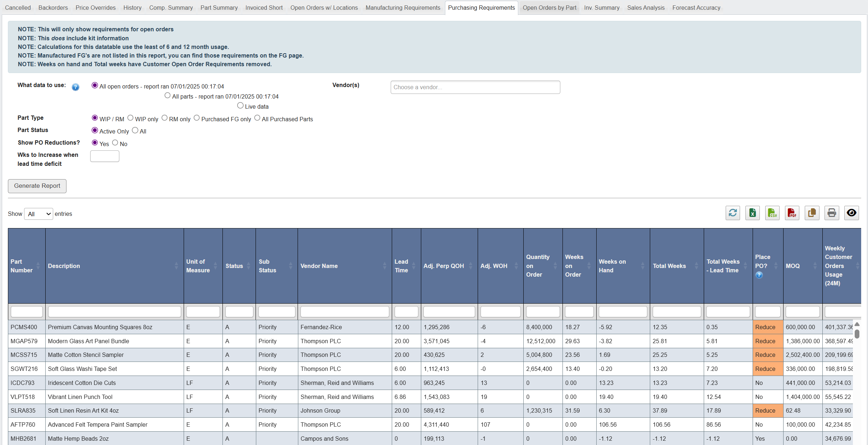The height and width of the screenshot is (445, 868).
Task: Export the table as CSV
Action: (x=772, y=213)
